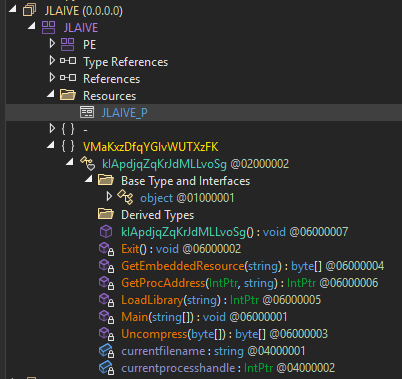This screenshot has height=379, width=402.
Task: Click the GetEmbeddedResource method icon
Action: tap(107, 266)
